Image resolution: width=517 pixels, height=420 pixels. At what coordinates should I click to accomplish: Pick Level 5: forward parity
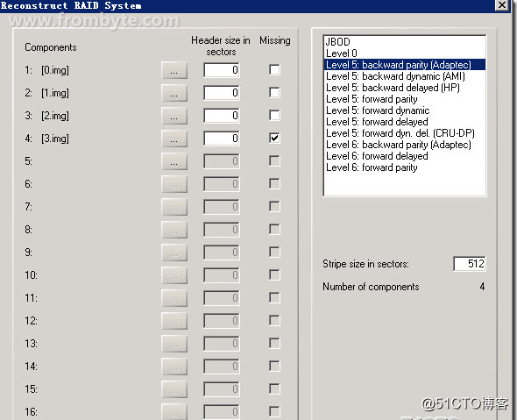coord(405,99)
